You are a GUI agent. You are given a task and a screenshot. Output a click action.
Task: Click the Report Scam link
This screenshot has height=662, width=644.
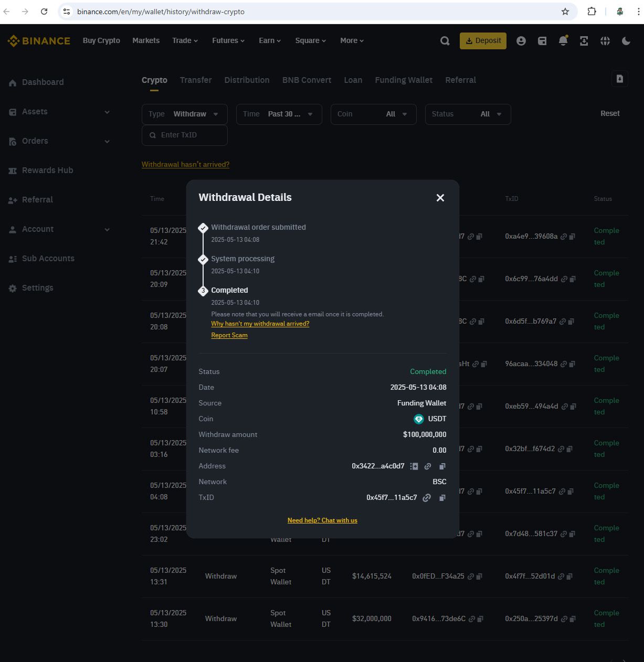pos(229,335)
